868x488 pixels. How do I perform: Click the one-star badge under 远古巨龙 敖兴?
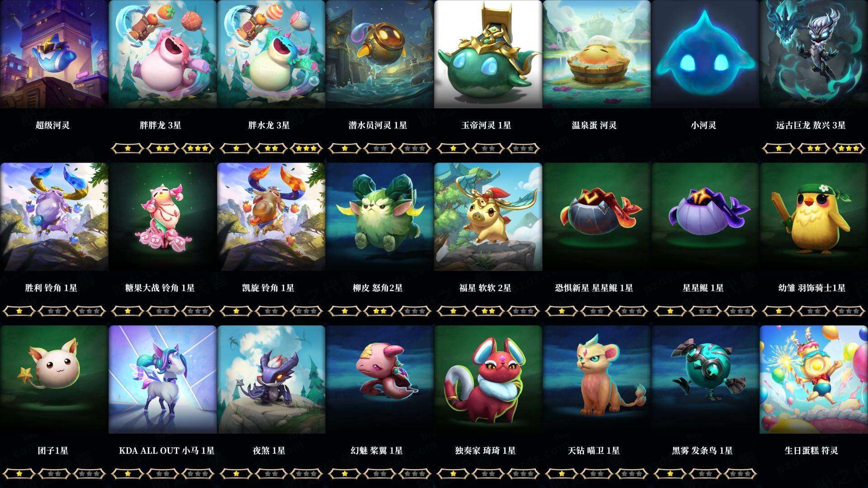coord(778,148)
